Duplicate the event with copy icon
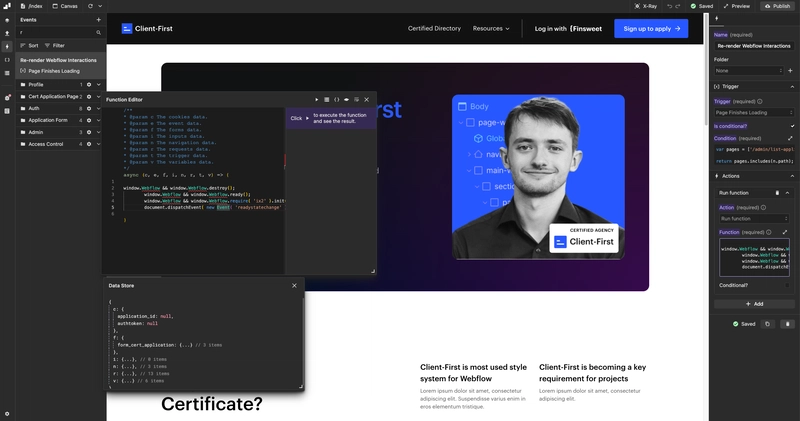The height and width of the screenshot is (421, 800). coord(767,324)
